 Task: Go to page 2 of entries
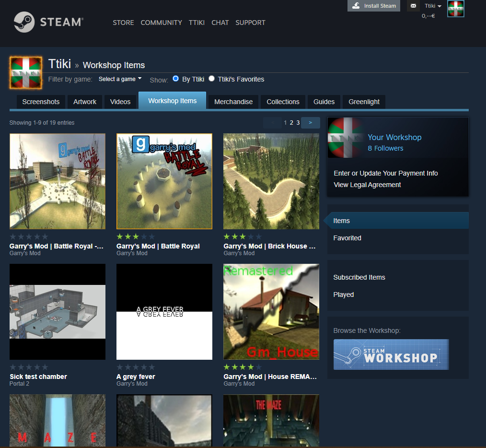coord(291,122)
